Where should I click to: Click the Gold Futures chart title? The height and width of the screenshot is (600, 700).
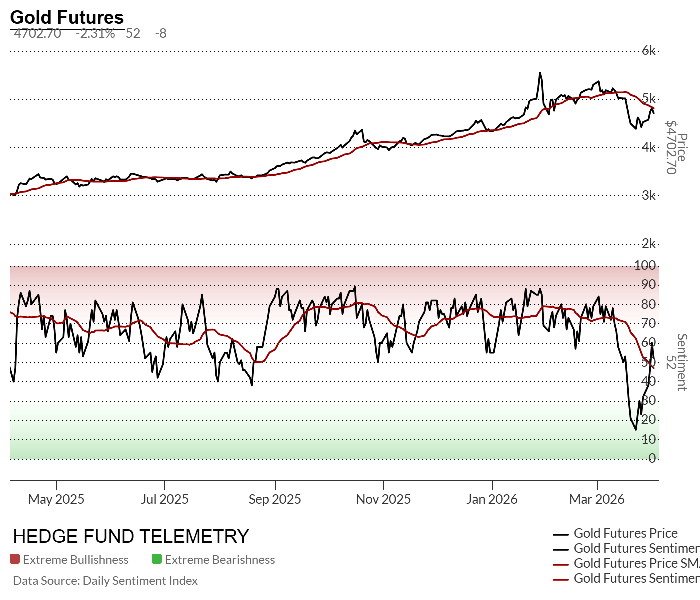[x=67, y=18]
